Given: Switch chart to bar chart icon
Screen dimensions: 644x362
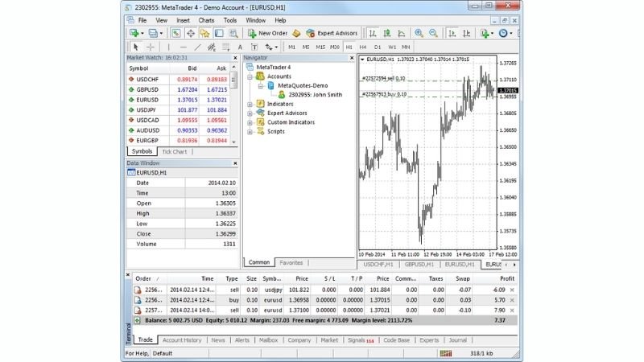Looking at the screenshot, I should tap(373, 33).
